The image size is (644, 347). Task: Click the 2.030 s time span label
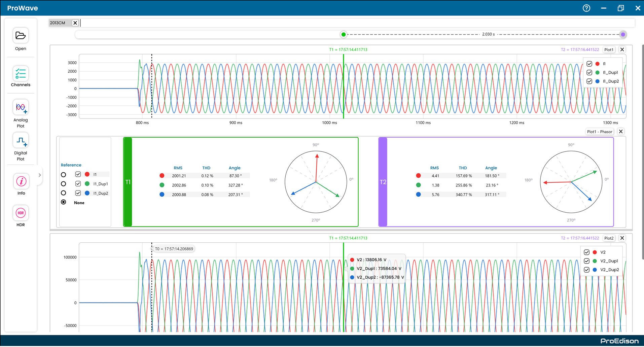tap(488, 34)
